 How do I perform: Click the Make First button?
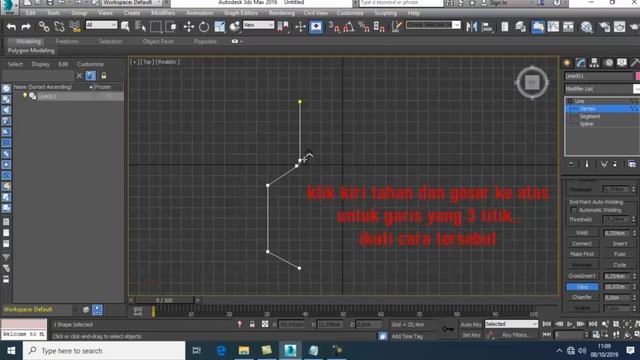point(582,254)
